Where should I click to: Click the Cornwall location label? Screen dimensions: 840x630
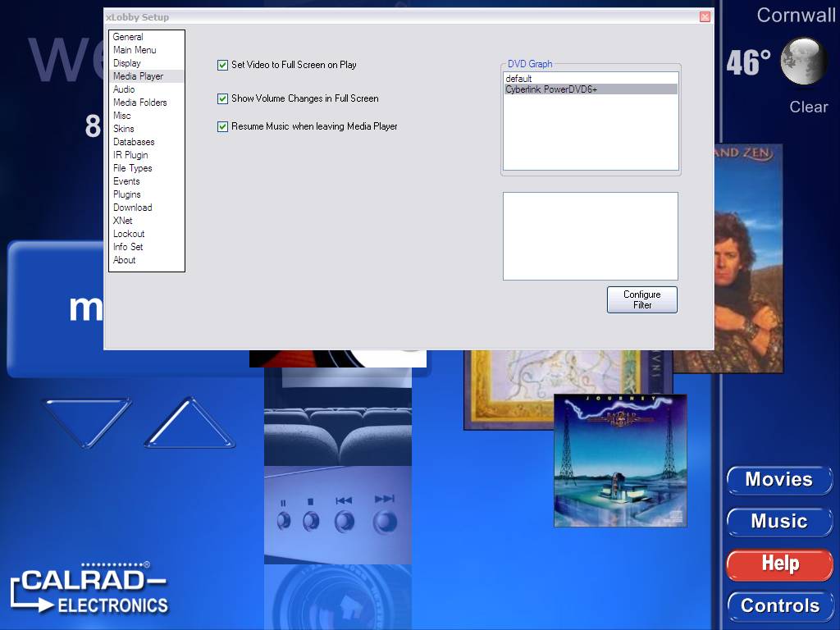coord(796,15)
